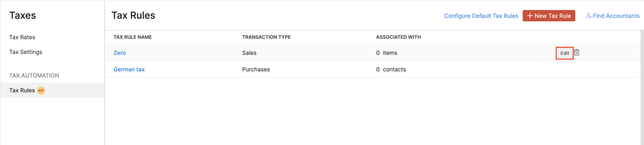Click the ASSOCIATED WITH column header

tap(398, 37)
